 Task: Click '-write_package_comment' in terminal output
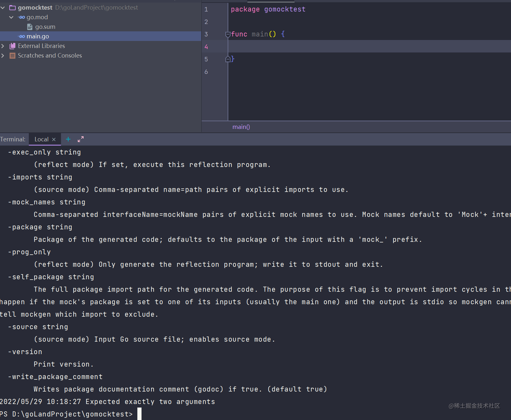[55, 377]
